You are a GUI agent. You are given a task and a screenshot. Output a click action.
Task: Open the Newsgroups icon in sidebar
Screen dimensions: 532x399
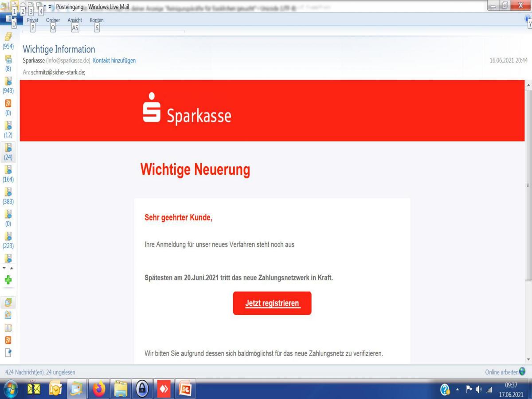pos(8,352)
